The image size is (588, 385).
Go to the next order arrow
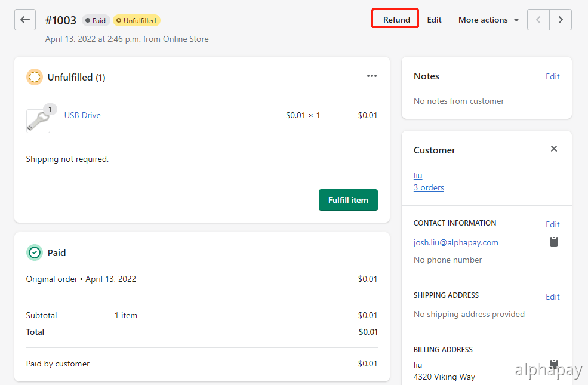pyautogui.click(x=561, y=20)
